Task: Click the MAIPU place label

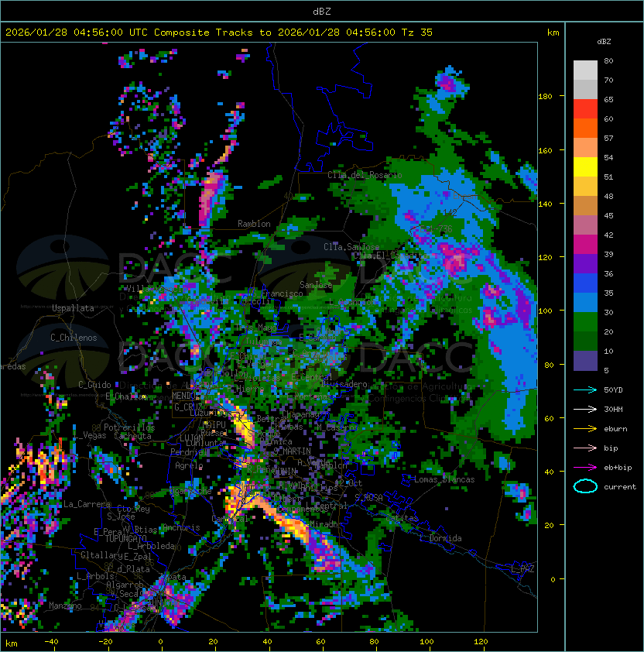Action: [x=214, y=425]
